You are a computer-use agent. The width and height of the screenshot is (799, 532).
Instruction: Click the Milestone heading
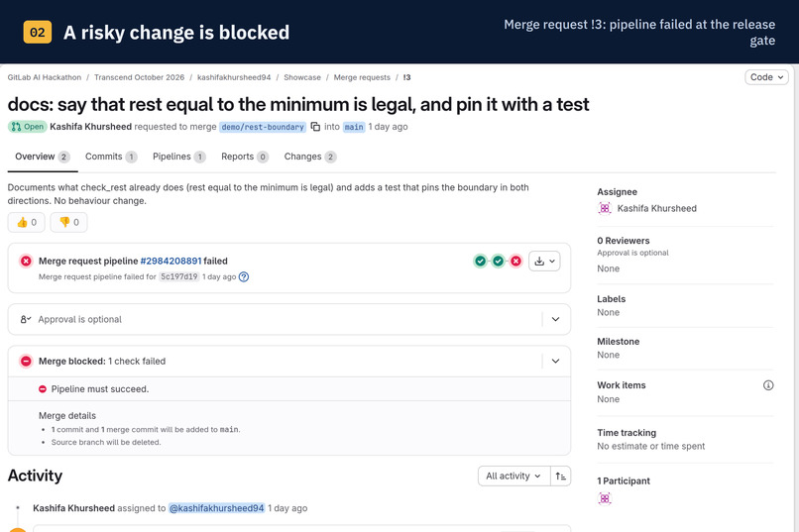coord(619,342)
